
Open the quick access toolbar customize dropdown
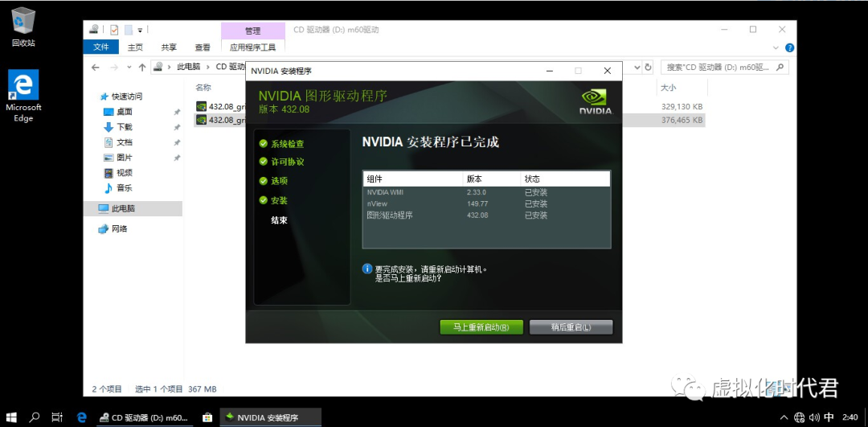(x=140, y=30)
